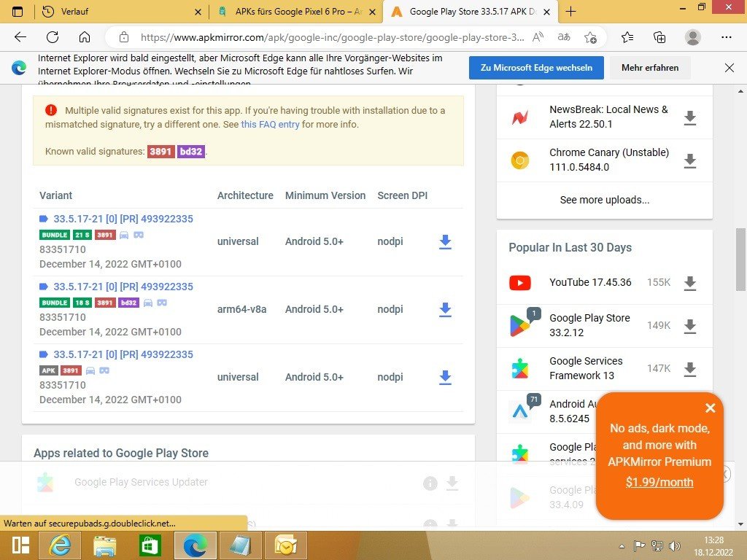Click the bd32 known signature badge
Image resolution: width=747 pixels, height=560 pixels.
coord(191,152)
